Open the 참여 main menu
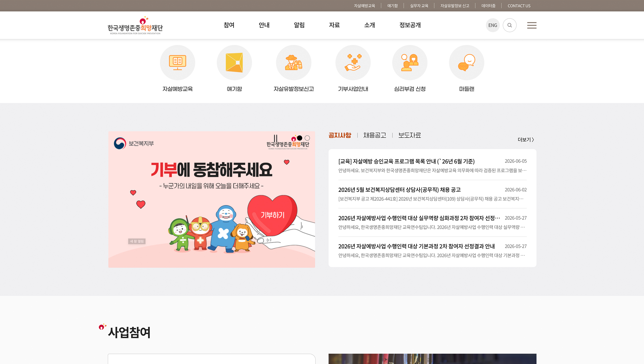The image size is (644, 364). click(229, 25)
